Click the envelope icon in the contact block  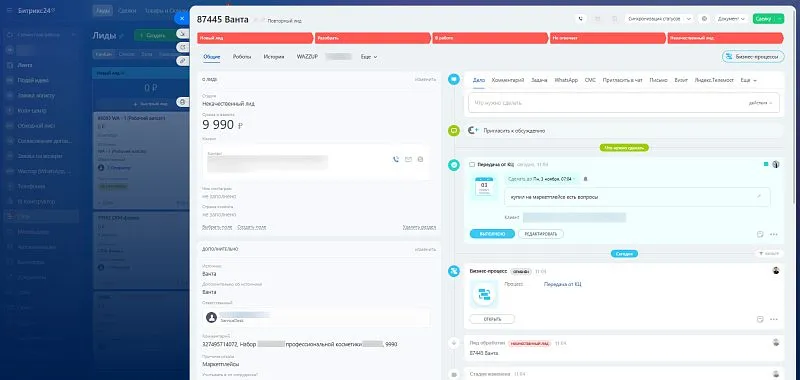[x=408, y=159]
